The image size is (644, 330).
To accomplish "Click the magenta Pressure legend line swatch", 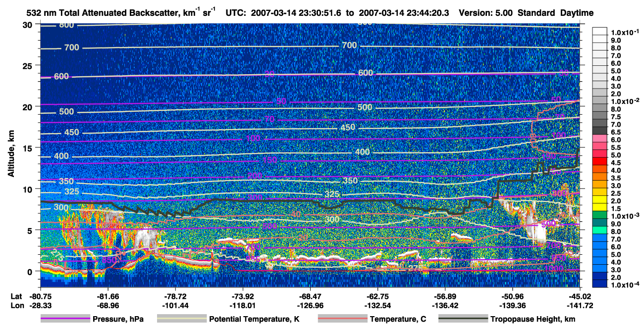I will [64, 319].
